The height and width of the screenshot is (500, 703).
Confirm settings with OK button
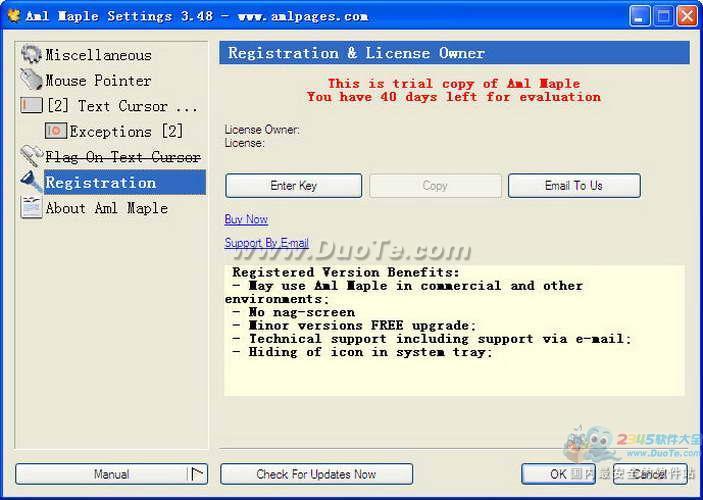pyautogui.click(x=558, y=474)
